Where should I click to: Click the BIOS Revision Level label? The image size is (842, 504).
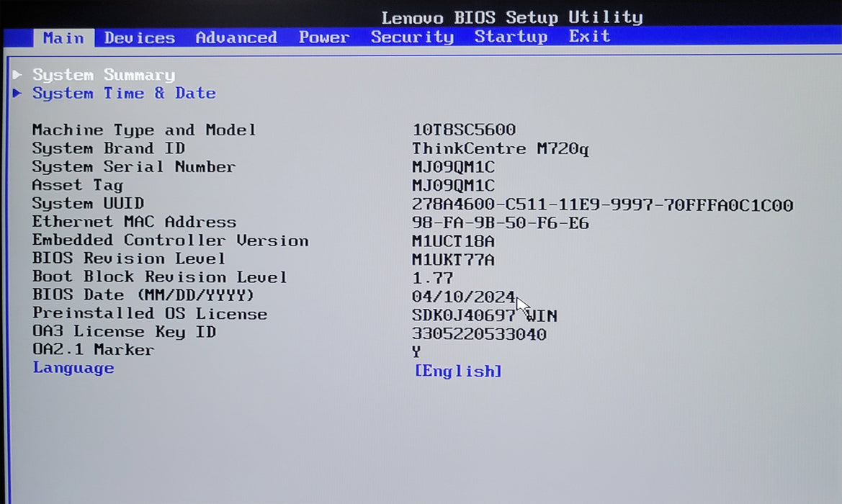click(129, 258)
